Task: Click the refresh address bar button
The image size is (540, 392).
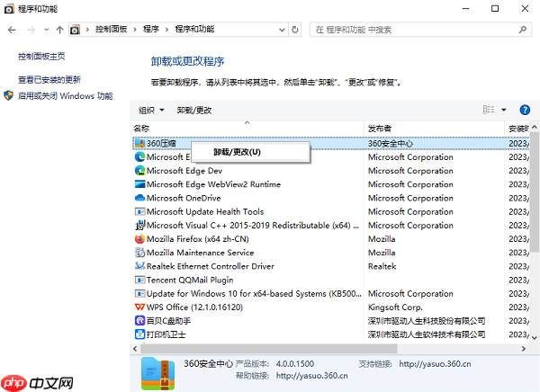Action: (295, 30)
